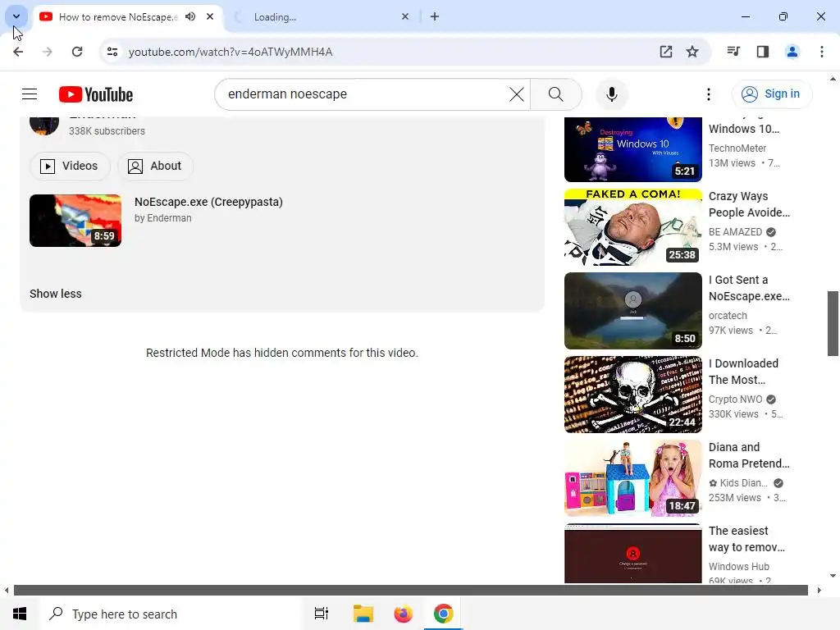Image resolution: width=840 pixels, height=630 pixels.
Task: Collapse description with Show less
Action: point(56,294)
